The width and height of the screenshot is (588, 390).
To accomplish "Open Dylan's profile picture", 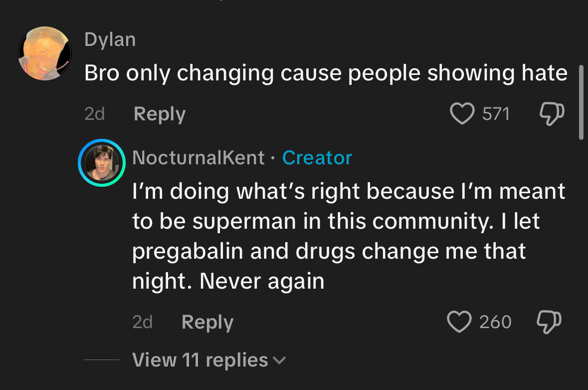I will (45, 53).
